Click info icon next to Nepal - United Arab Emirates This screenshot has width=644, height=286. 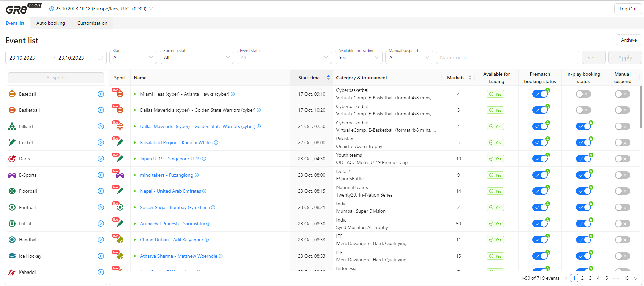tap(204, 191)
